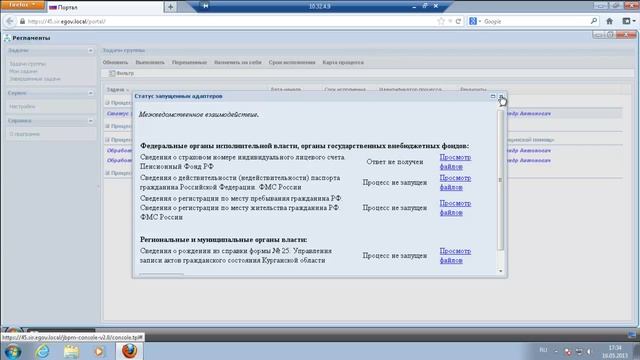Go to the browser home page
The height and width of the screenshot is (360, 640).
tap(609, 21)
